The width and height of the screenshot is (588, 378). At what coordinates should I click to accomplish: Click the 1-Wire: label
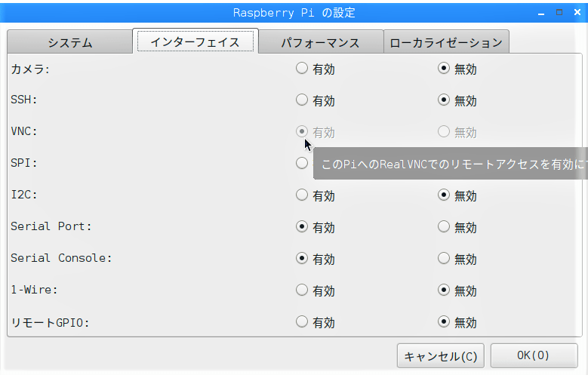[x=34, y=290]
